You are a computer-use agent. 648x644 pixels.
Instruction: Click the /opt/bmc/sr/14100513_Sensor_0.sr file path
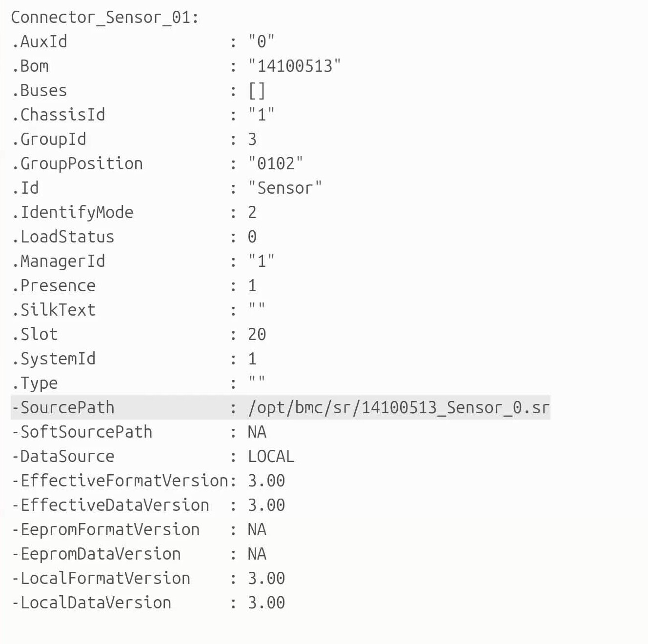(x=398, y=407)
